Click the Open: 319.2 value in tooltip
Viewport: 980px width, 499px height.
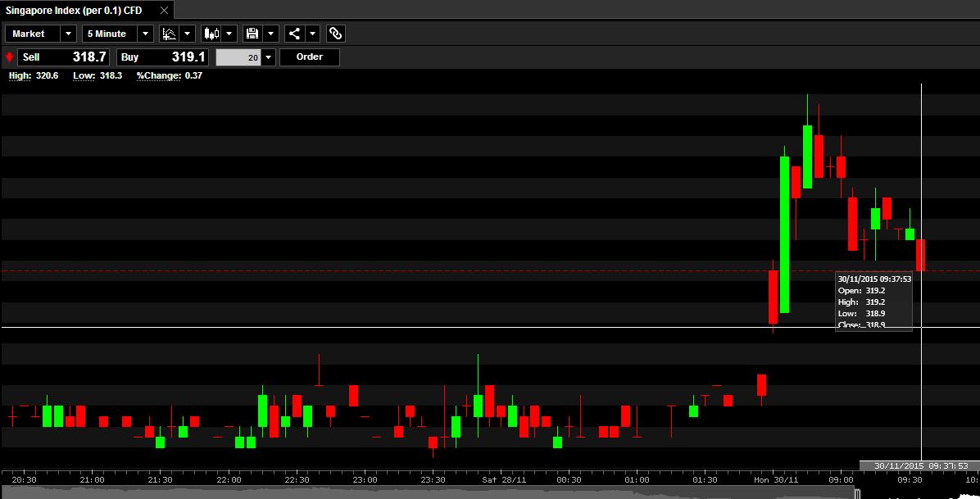click(x=861, y=291)
